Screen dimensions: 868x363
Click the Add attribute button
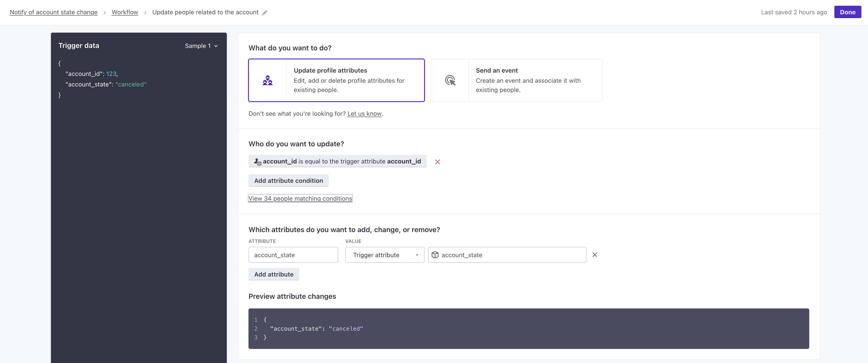pos(274,274)
